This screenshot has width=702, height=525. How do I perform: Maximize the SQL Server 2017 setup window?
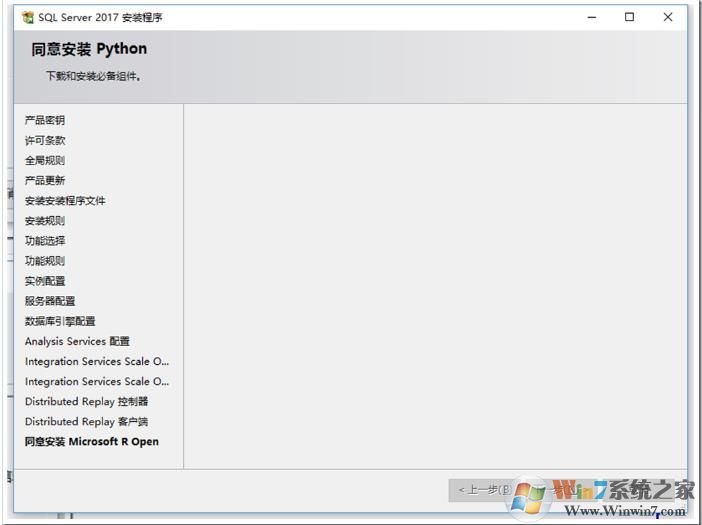pyautogui.click(x=629, y=17)
